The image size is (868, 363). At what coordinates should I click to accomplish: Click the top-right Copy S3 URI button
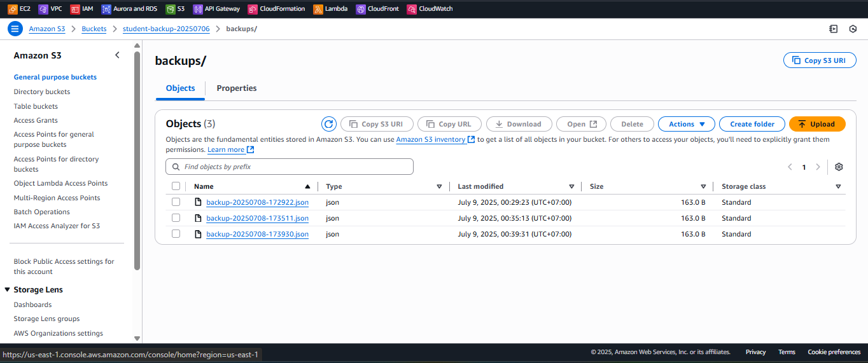tap(818, 60)
